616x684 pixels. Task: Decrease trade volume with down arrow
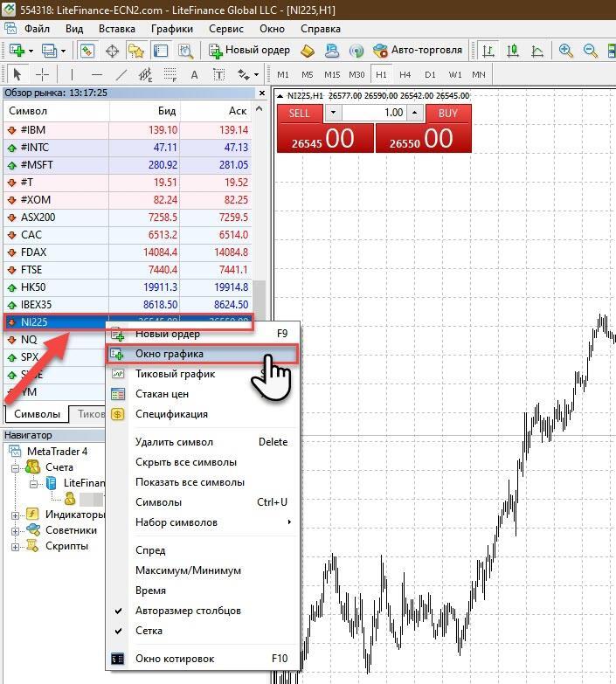tap(333, 113)
